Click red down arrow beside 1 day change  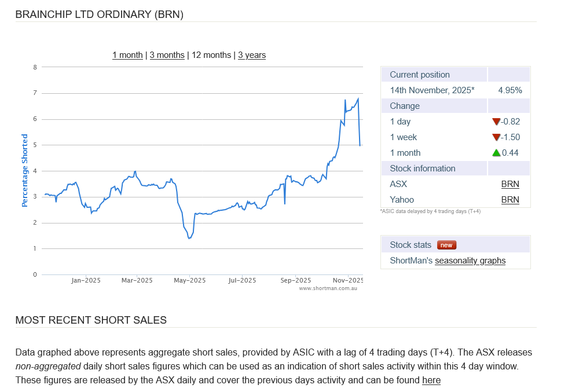click(x=496, y=122)
